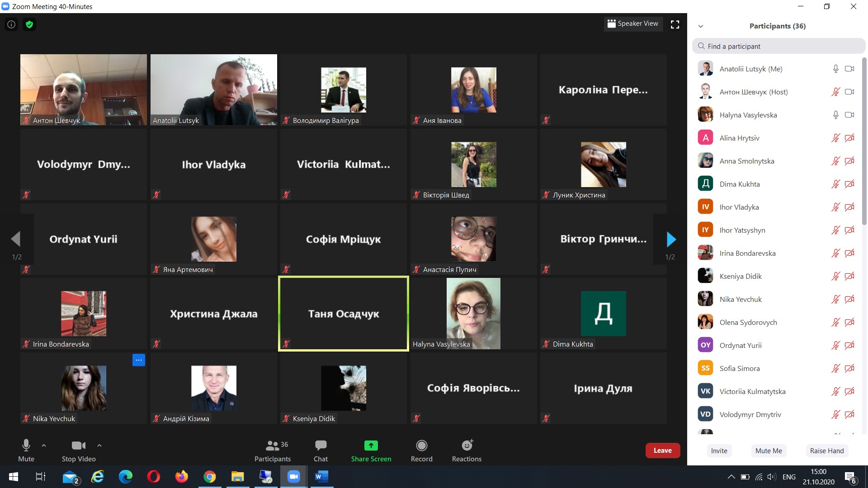The width and height of the screenshot is (868, 488).
Task: Open notification center in tray
Action: point(850,477)
